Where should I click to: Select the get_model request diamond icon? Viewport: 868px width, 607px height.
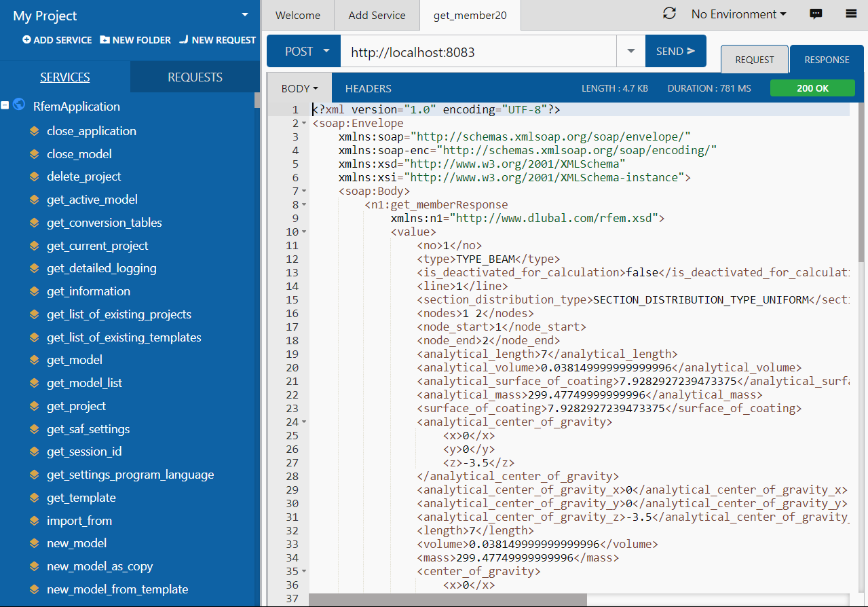(x=35, y=359)
